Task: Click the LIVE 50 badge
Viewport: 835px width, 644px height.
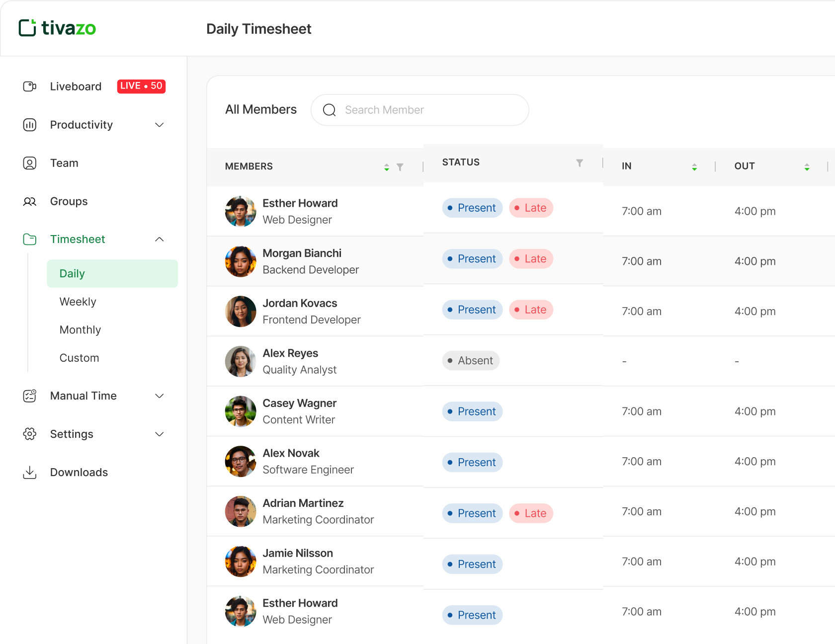Action: point(141,86)
